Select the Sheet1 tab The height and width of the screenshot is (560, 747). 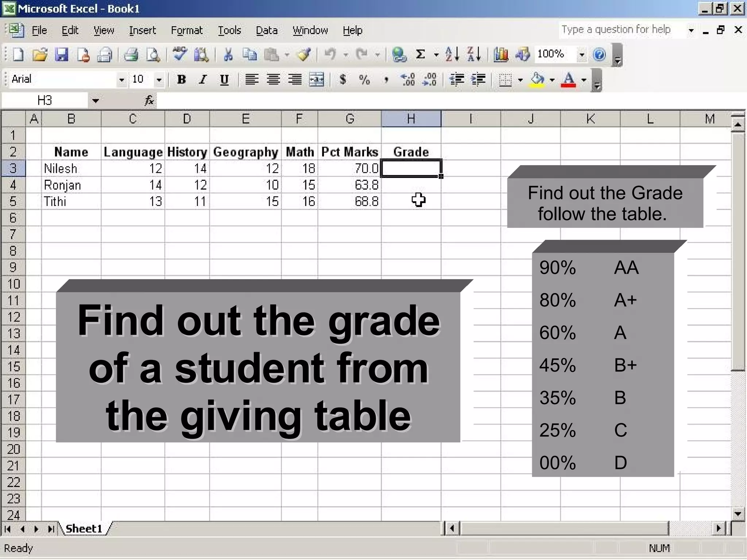pos(84,528)
